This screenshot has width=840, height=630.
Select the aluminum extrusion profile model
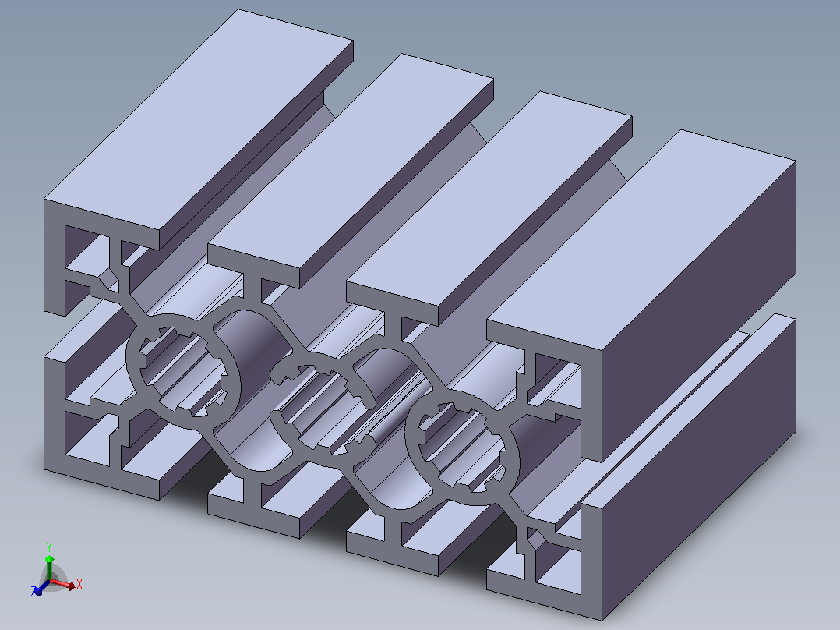pos(420,315)
